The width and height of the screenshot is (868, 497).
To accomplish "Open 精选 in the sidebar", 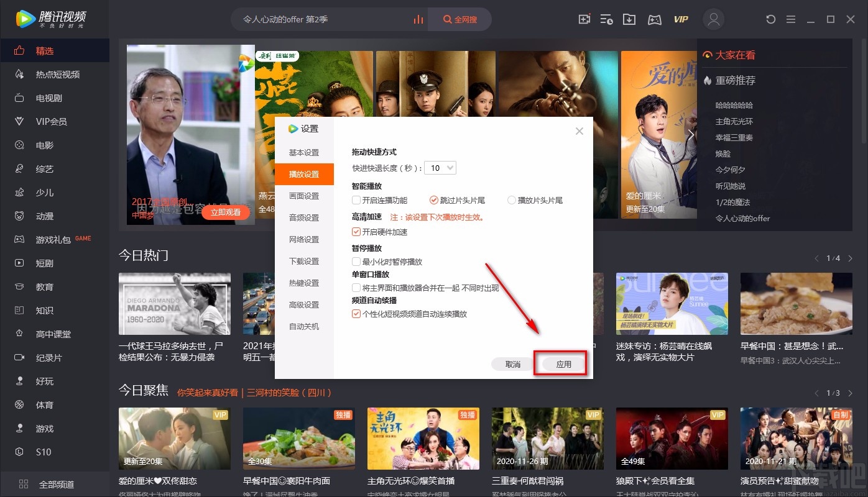I will click(55, 51).
